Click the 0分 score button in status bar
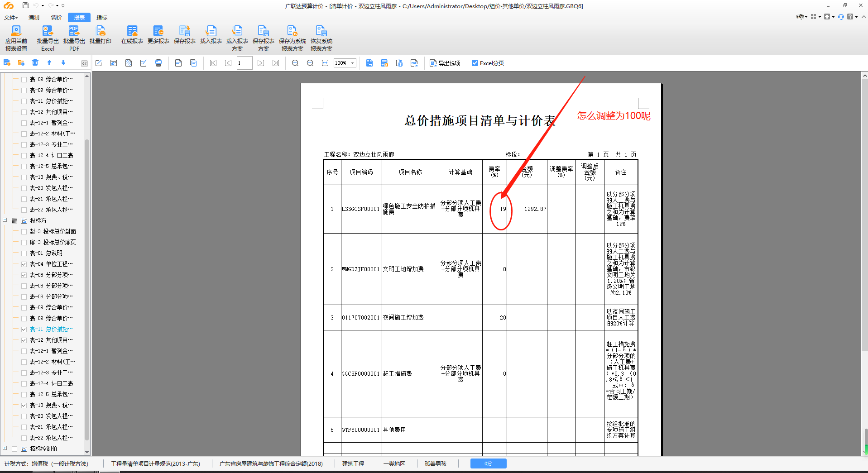The image size is (868, 473). tap(488, 463)
